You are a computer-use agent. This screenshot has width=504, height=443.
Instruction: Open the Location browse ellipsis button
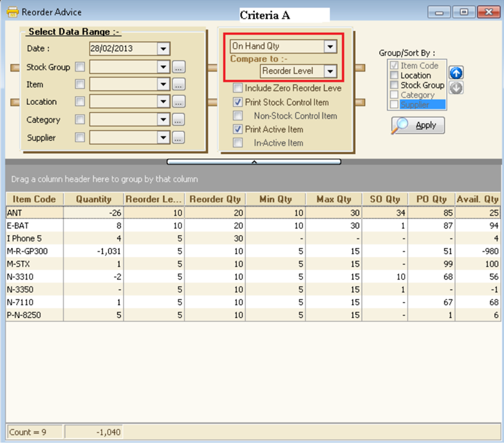178,102
